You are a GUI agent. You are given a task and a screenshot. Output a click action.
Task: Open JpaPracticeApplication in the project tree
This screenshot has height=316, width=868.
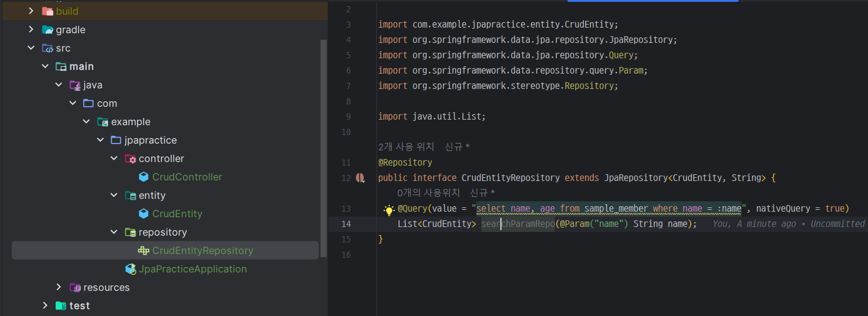coord(193,269)
